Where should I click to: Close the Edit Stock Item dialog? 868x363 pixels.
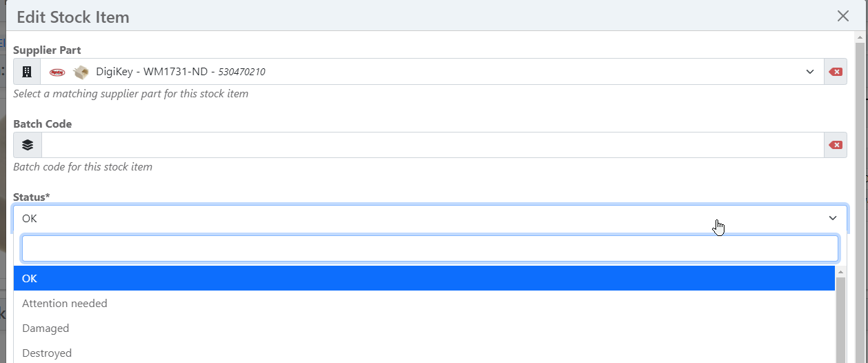[842, 16]
